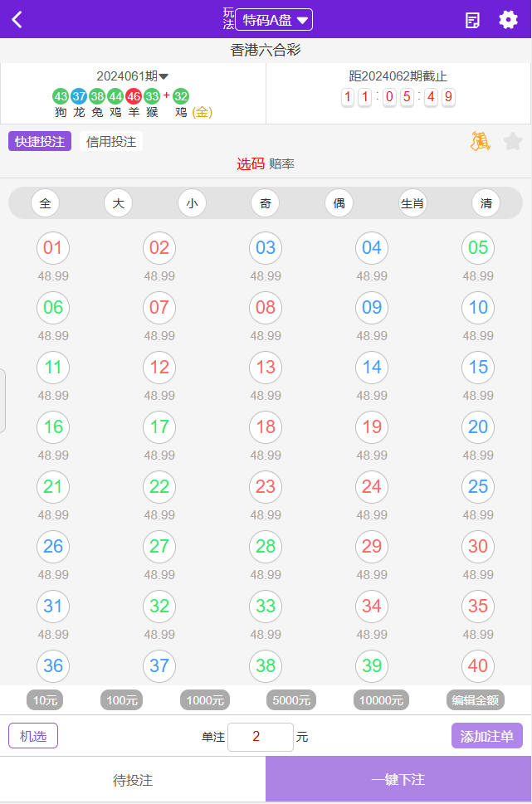Click drawn result ball 43
The height and width of the screenshot is (804, 532).
[61, 96]
